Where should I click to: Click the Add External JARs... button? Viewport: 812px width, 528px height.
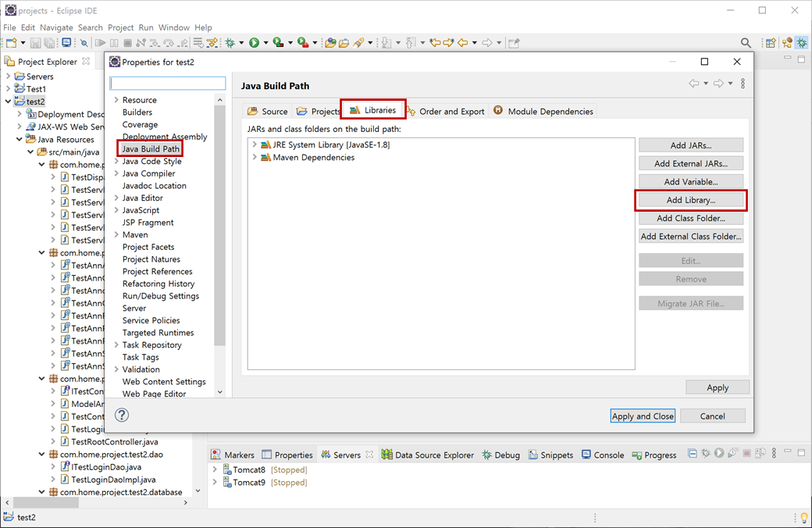coord(691,163)
